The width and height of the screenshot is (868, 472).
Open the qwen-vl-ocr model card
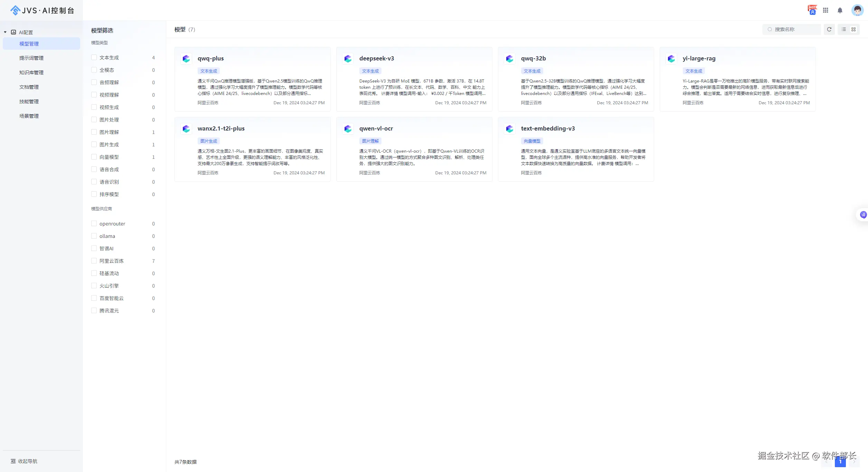[x=414, y=149]
